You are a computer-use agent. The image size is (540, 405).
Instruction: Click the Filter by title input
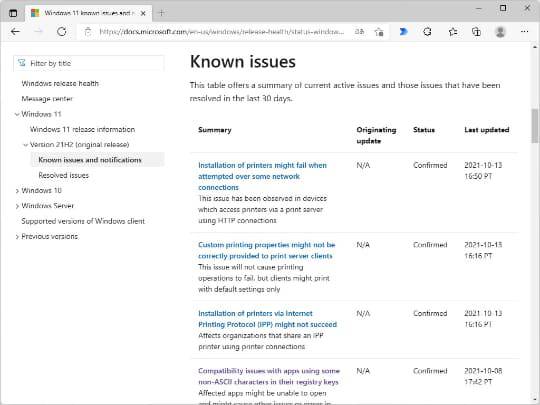click(x=89, y=63)
